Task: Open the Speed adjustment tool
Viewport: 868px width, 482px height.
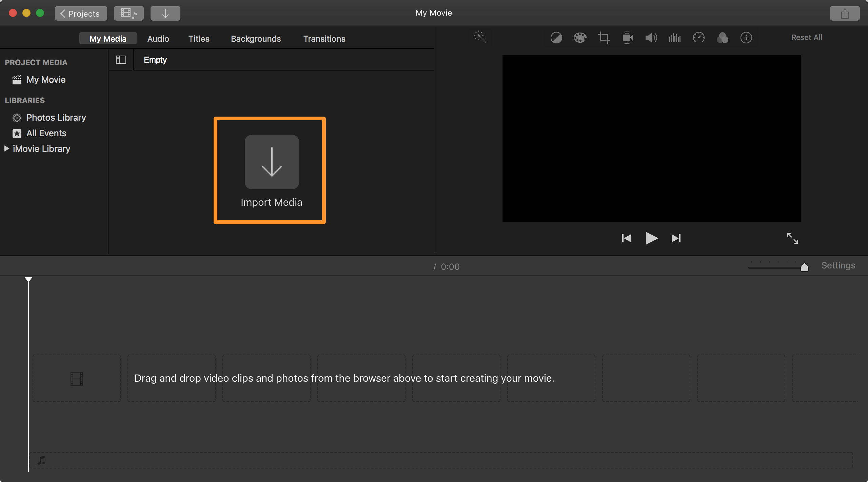Action: 699,37
